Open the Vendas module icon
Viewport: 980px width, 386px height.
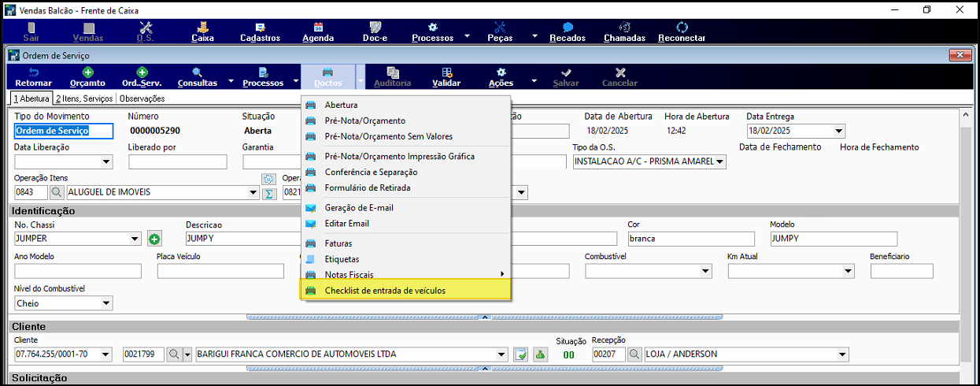click(x=87, y=32)
